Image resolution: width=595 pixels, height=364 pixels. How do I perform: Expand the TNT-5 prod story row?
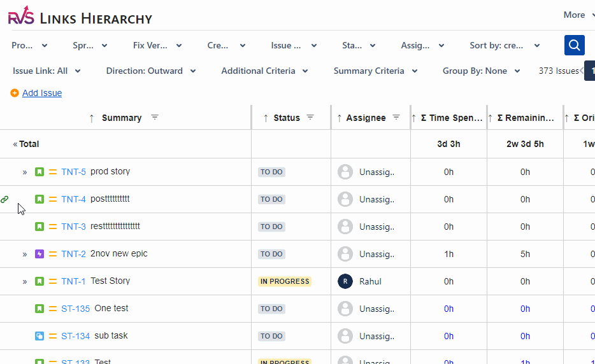[x=25, y=172]
